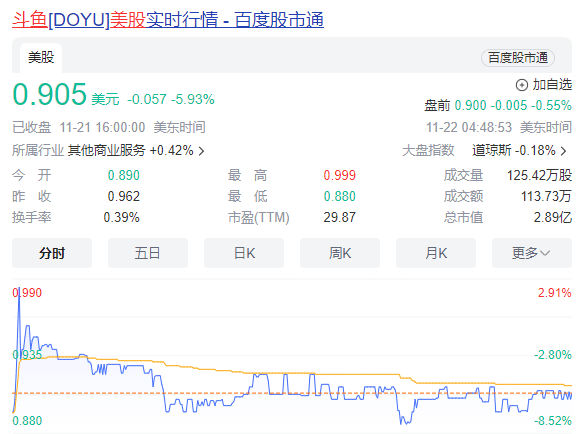Click the 成交量 value 125.42万股
The image size is (584, 434).
(x=539, y=175)
